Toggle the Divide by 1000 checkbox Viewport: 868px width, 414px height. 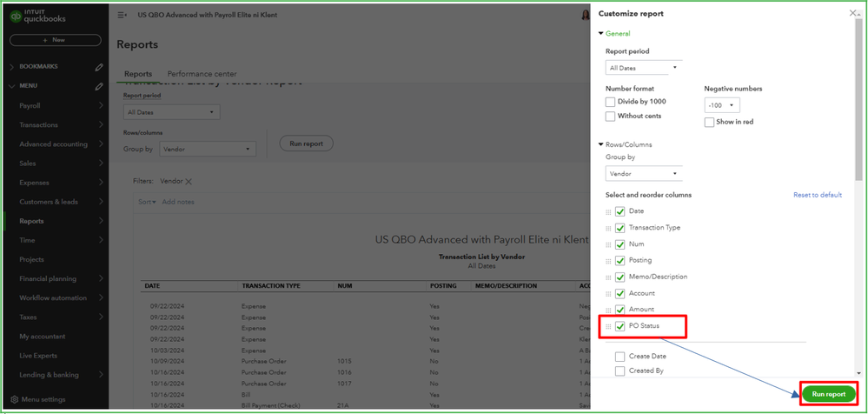pos(610,102)
